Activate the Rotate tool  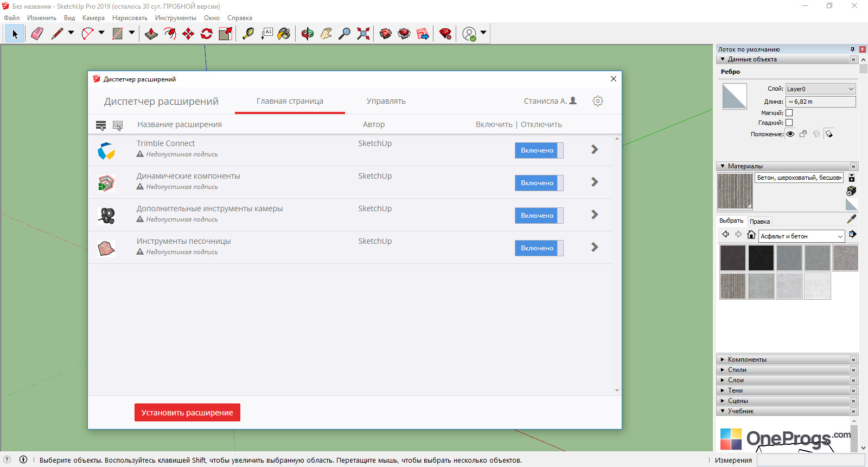coord(207,34)
